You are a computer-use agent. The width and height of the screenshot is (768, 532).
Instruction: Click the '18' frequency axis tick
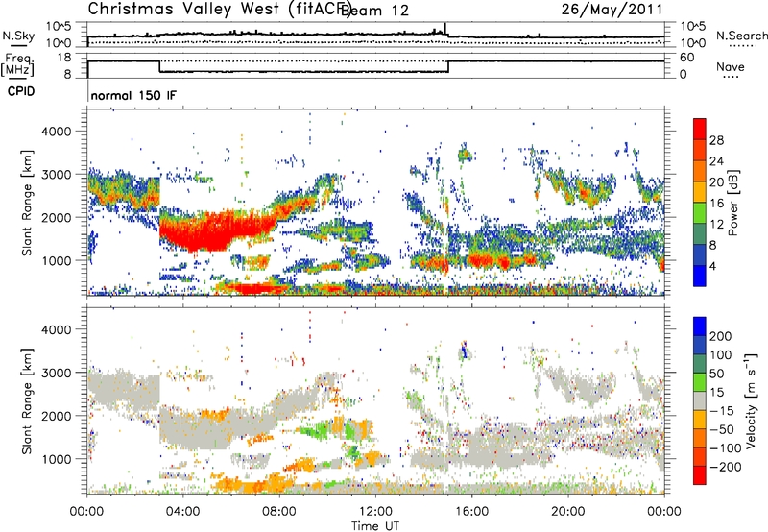point(64,58)
